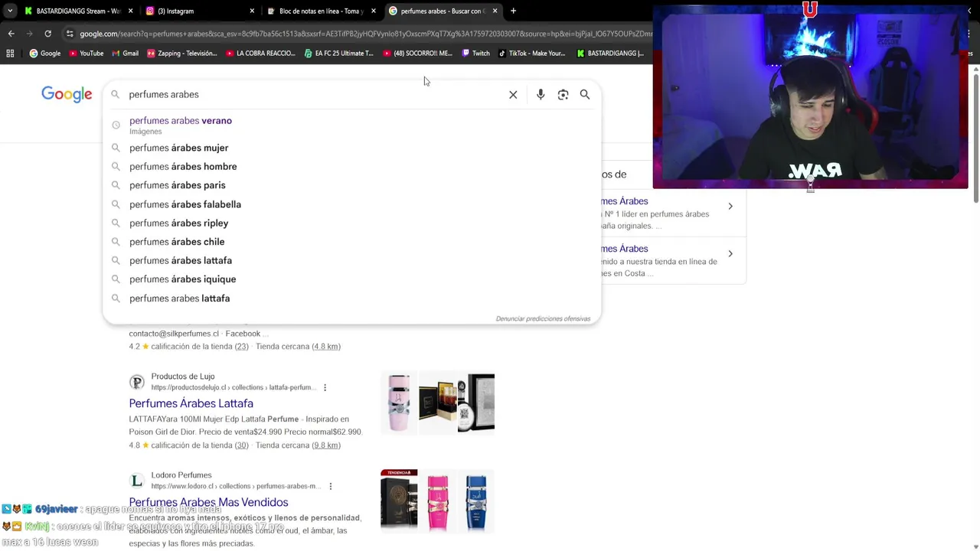Select last suggestion perfumes arabes lattafa
Viewport: 980px width, 551px height.
351,298
